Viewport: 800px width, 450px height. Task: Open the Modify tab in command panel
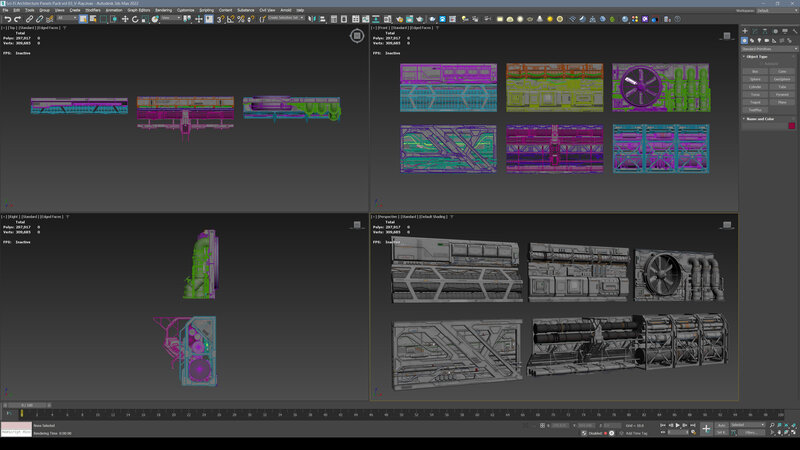pyautogui.click(x=755, y=29)
